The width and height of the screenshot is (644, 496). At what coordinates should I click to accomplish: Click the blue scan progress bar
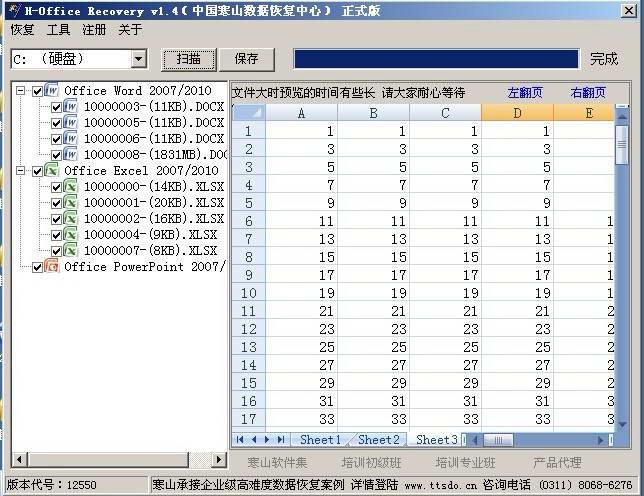click(436, 59)
